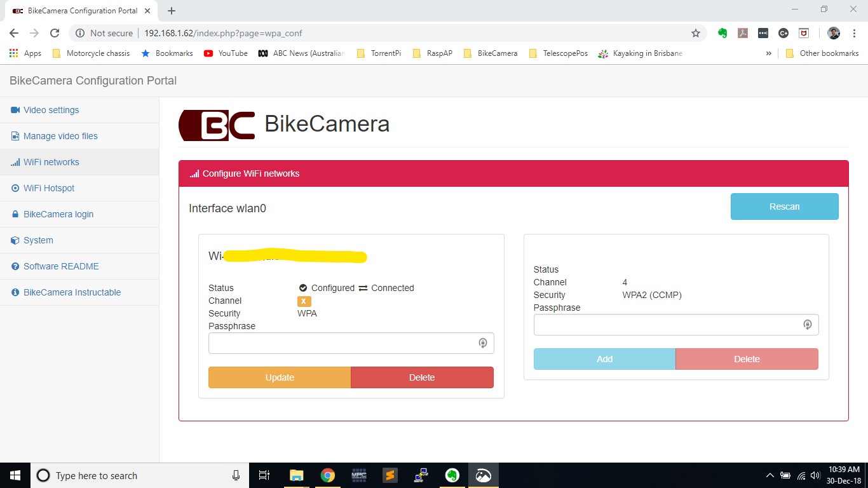Click the browser back arrow
The image size is (868, 488).
[14, 33]
